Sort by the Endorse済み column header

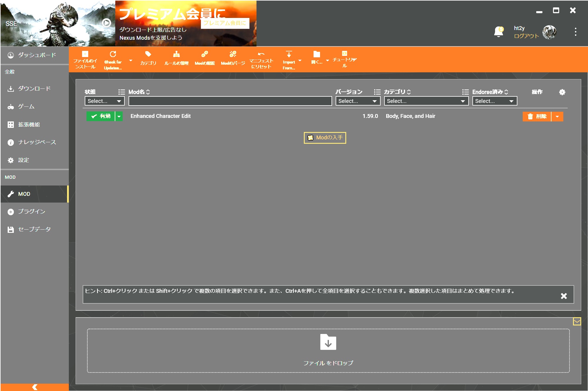tap(490, 92)
